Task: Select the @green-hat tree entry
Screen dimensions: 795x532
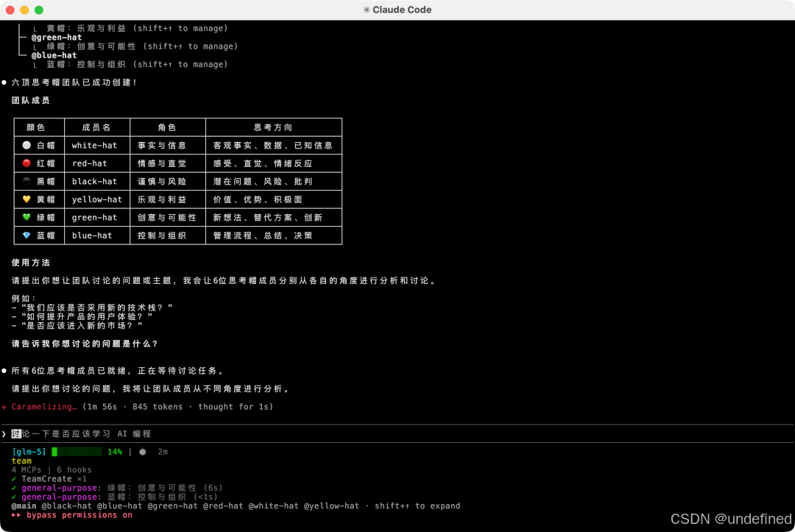Action: [56, 38]
